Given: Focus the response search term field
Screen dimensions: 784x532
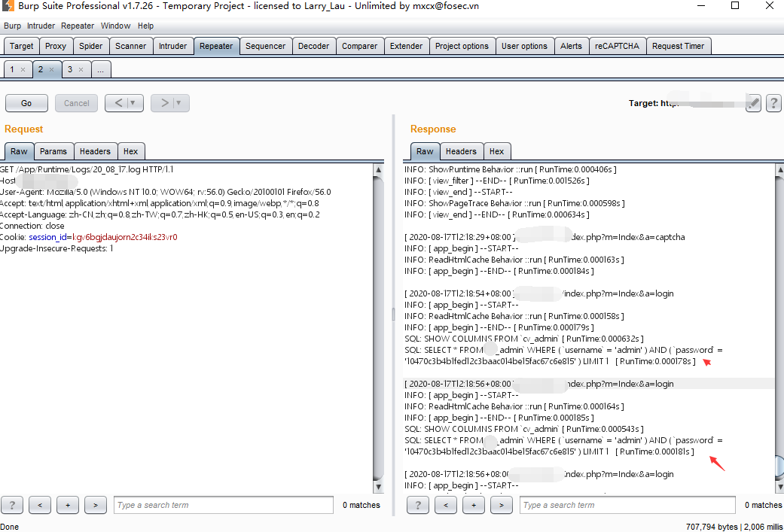Looking at the screenshot, I should (627, 505).
